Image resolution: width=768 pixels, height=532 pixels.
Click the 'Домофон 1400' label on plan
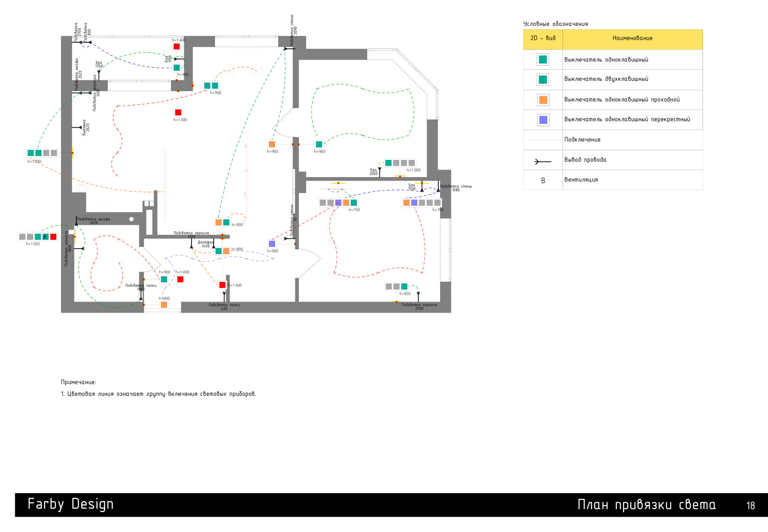205,244
